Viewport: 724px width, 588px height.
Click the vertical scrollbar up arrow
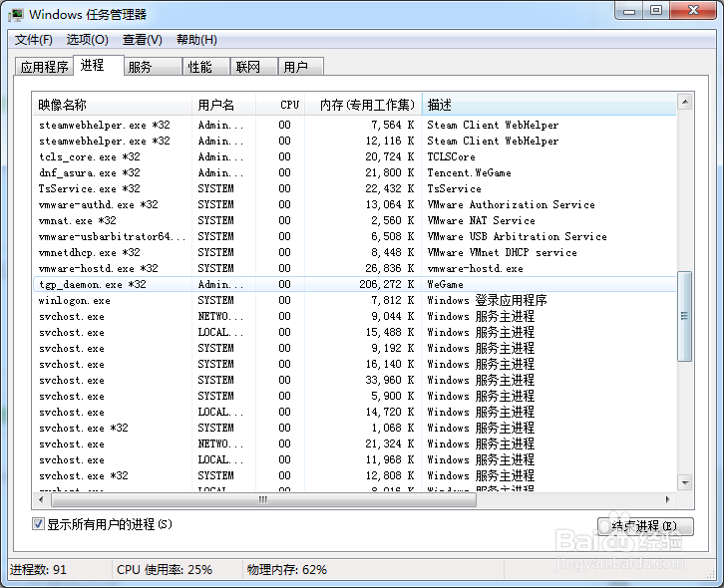[x=685, y=102]
